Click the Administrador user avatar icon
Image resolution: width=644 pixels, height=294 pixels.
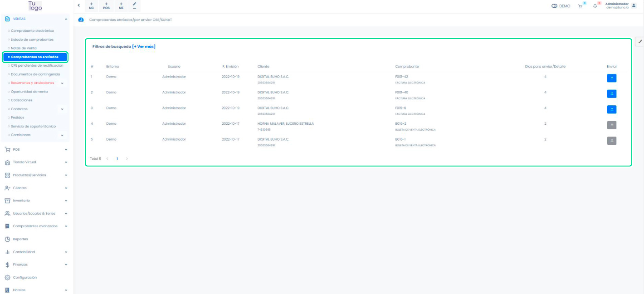[634, 5]
